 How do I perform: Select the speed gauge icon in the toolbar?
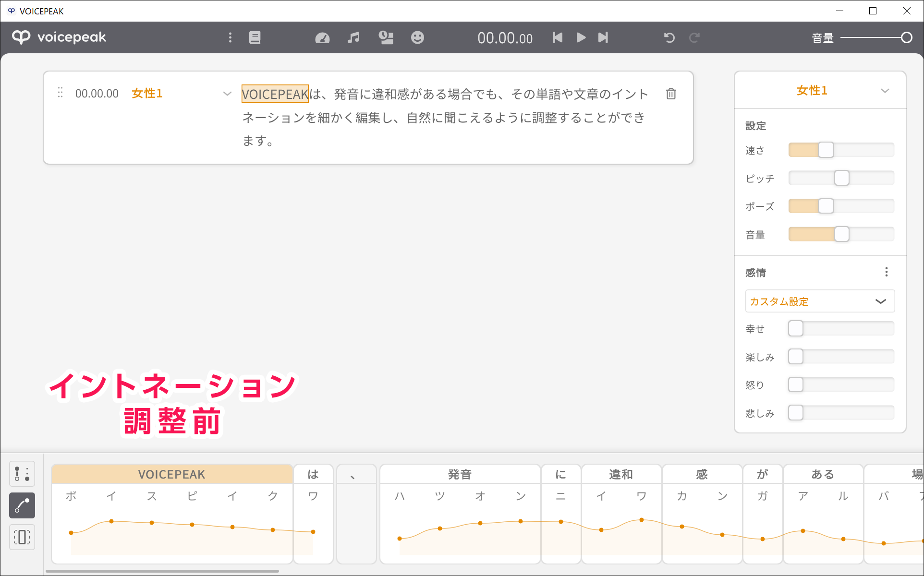(x=322, y=37)
